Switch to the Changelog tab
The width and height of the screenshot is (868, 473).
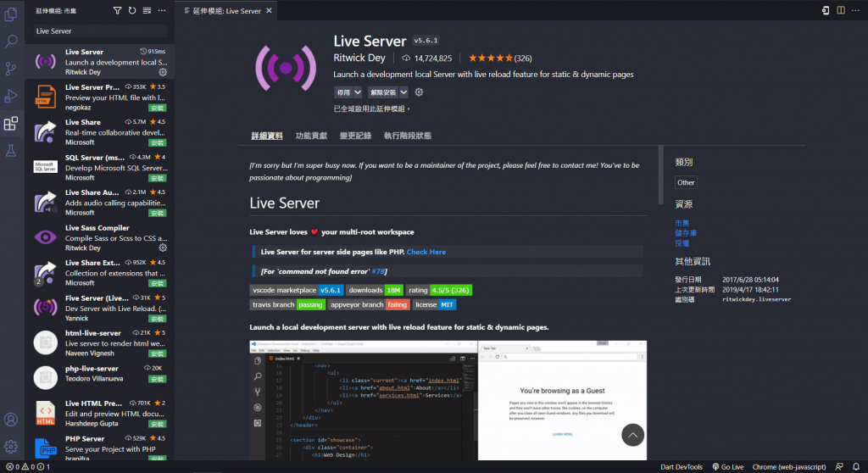tap(355, 136)
